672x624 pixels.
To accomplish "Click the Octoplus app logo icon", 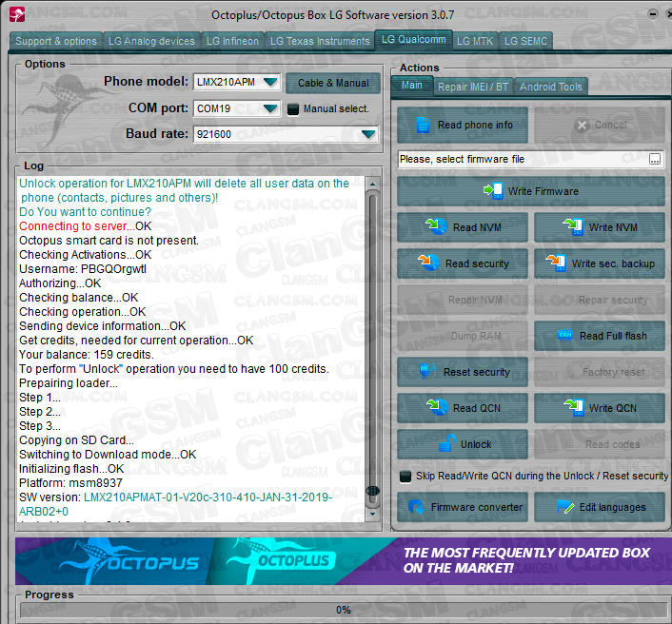I will (x=17, y=14).
